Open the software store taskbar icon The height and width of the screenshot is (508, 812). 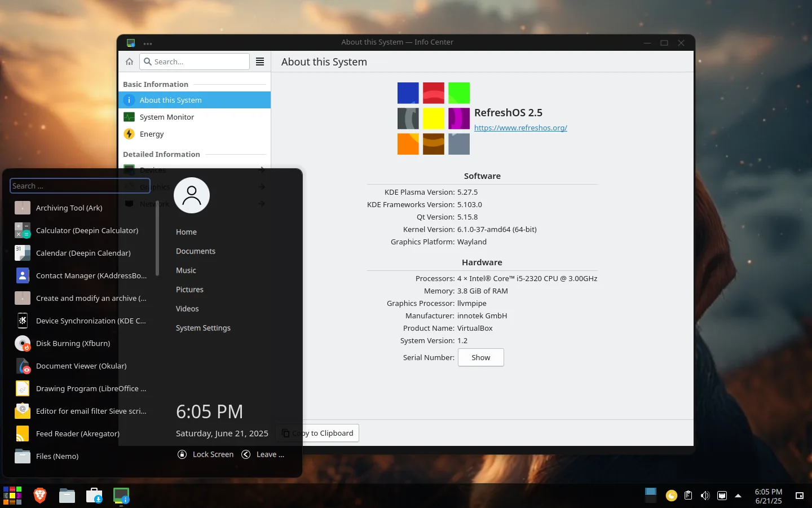[94, 496]
